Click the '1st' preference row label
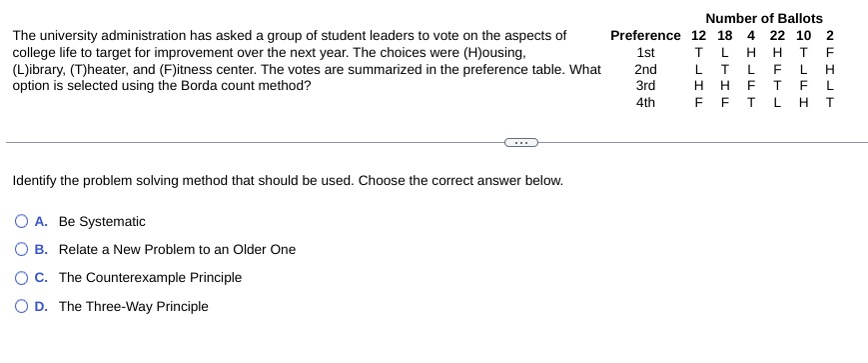This screenshot has height=363, width=868. tap(645, 53)
